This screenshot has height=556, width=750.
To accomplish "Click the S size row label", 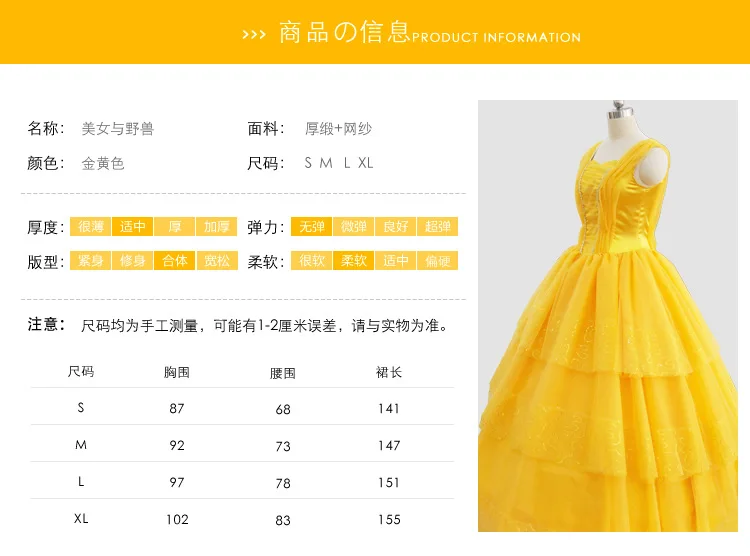I will [81, 408].
